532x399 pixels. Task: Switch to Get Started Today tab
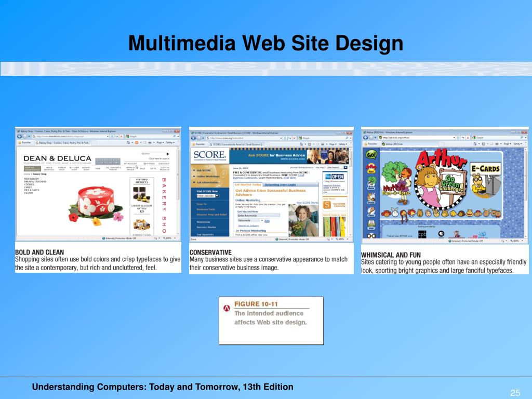pos(248,184)
